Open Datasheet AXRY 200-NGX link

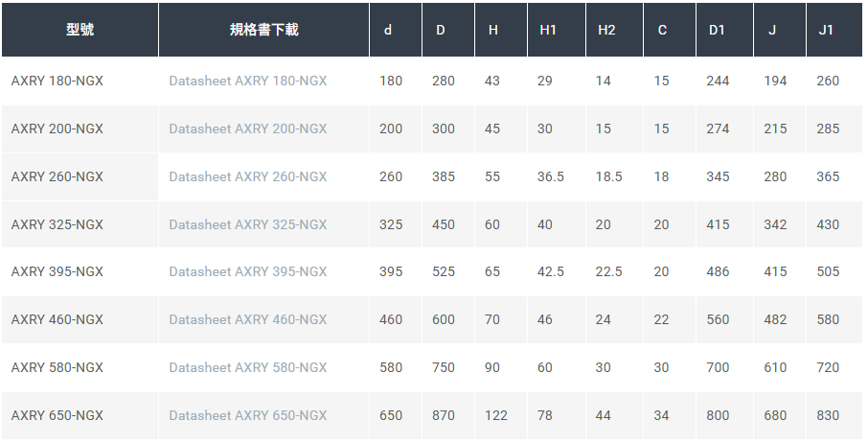click(247, 129)
